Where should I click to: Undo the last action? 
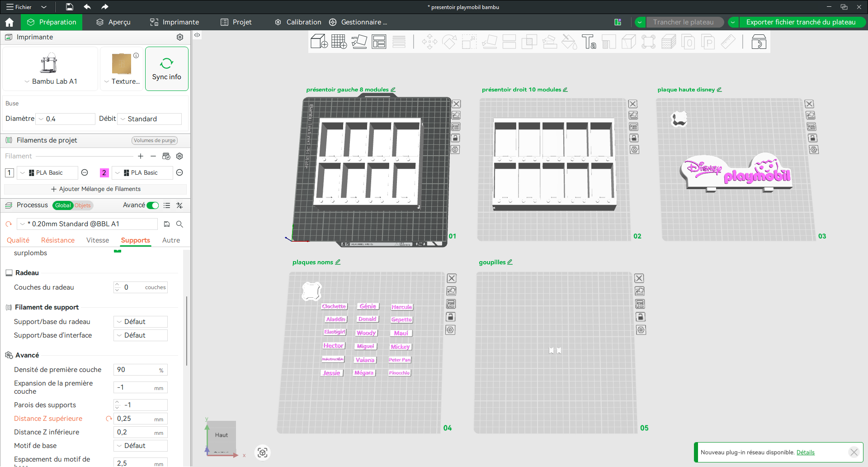click(87, 7)
